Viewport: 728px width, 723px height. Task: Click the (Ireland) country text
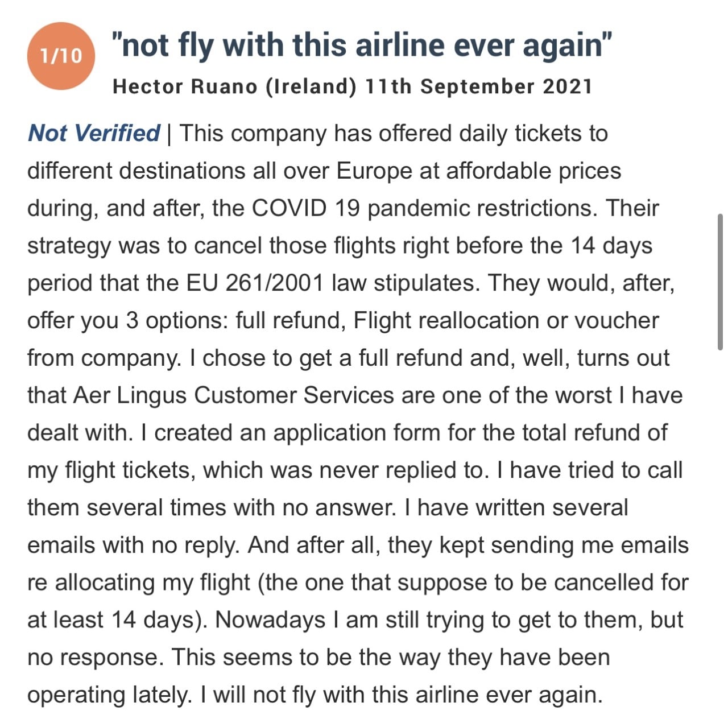[311, 86]
